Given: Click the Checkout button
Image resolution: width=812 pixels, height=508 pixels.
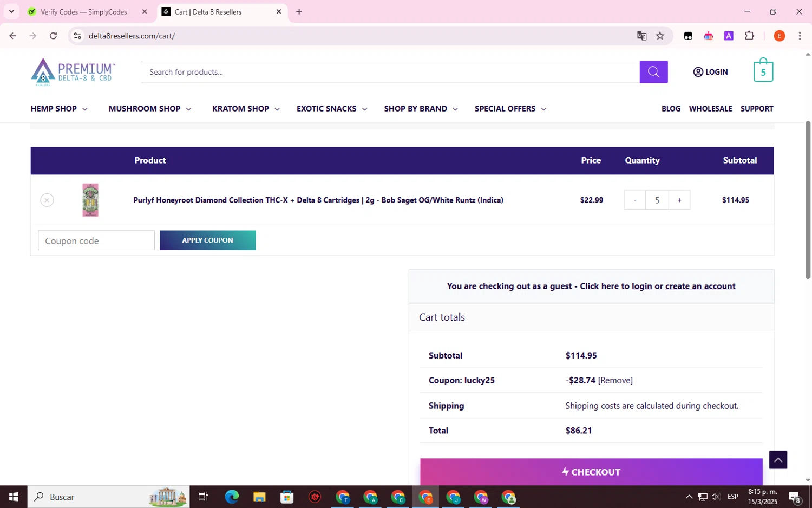Looking at the screenshot, I should point(591,472).
